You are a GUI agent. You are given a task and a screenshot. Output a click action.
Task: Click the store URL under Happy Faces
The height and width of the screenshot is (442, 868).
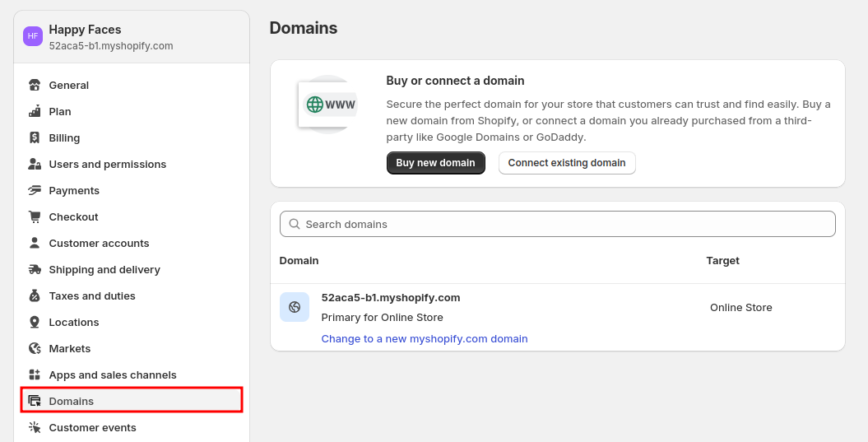(x=111, y=46)
